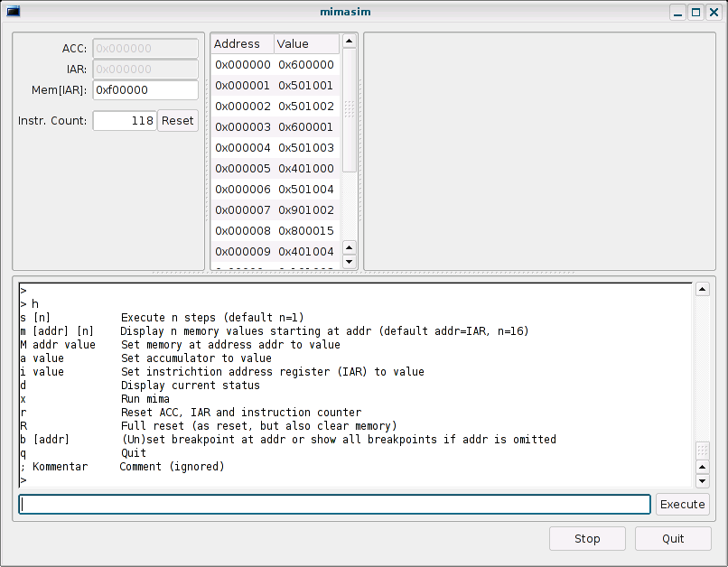Viewport: 728px width, 567px height.
Task: Select the value 0x901002 cell
Action: click(306, 210)
